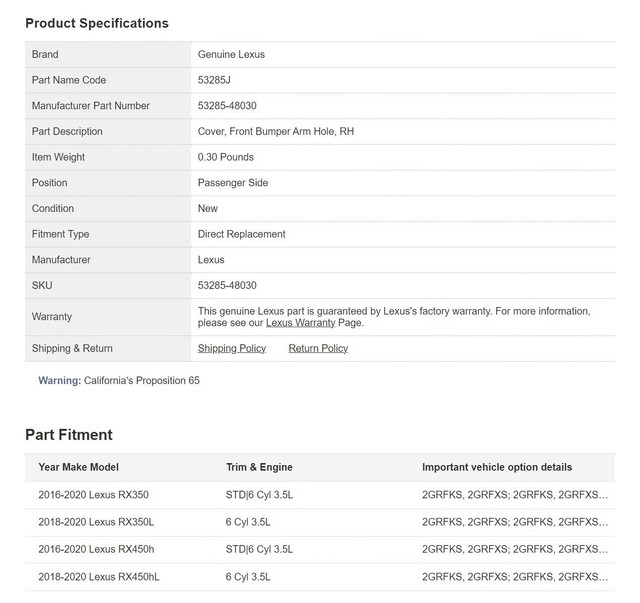Click the Direct Replacement fitment type value

coord(241,234)
